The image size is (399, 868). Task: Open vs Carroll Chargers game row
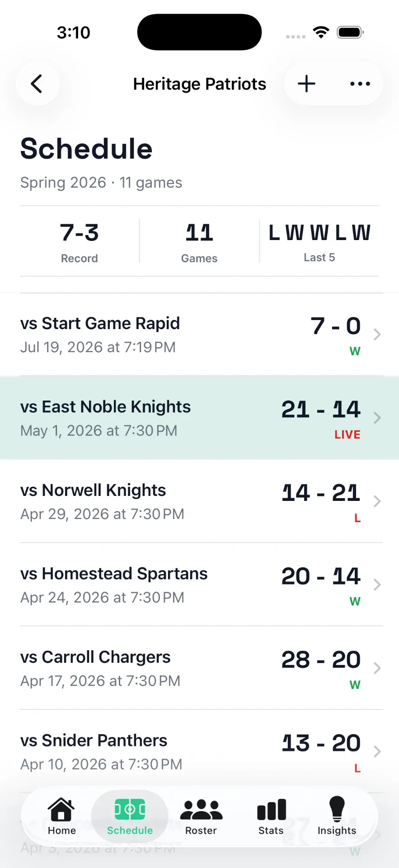[199, 668]
